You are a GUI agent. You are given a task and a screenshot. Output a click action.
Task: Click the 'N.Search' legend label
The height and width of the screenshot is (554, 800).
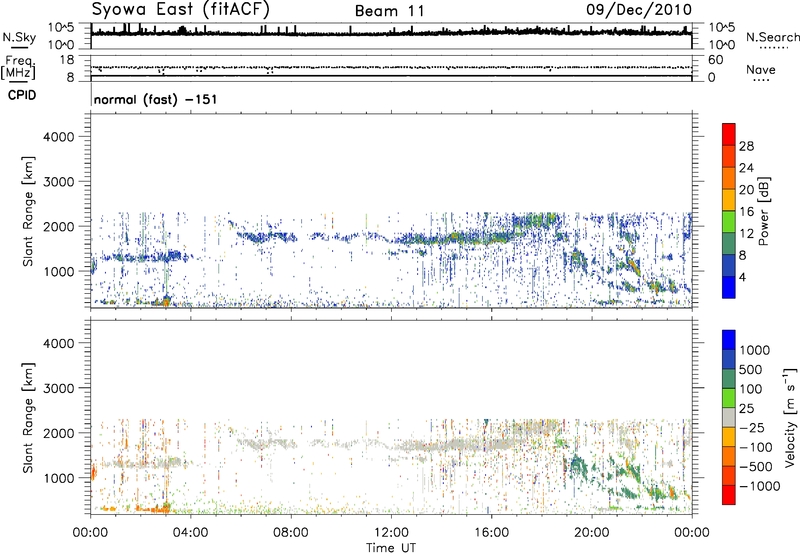tap(772, 37)
